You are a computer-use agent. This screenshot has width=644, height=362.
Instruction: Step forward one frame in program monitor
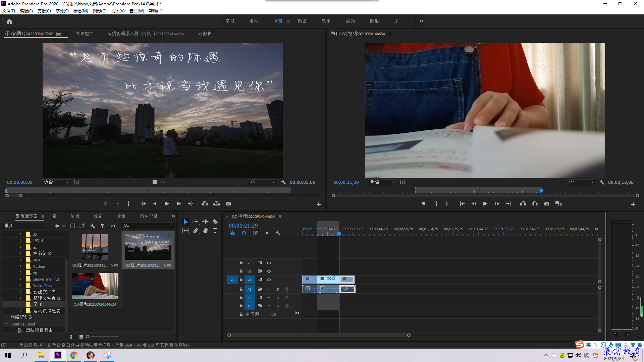point(497,204)
